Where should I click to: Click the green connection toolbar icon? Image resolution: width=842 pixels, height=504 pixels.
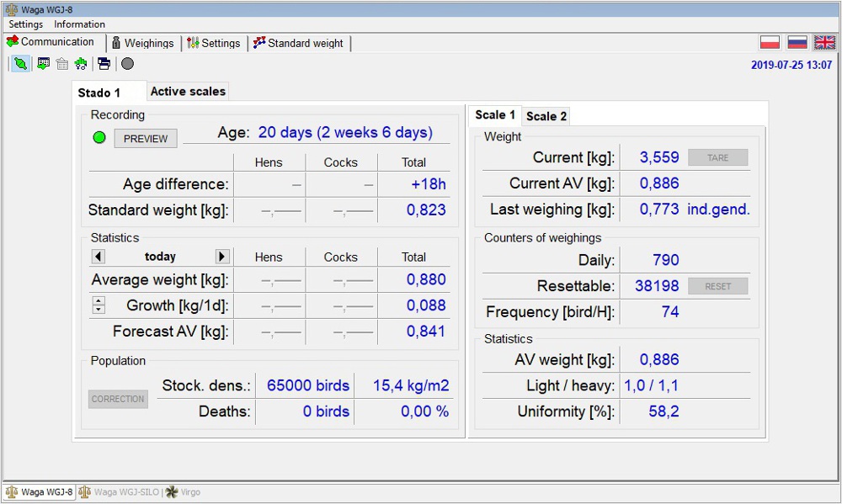(x=20, y=64)
